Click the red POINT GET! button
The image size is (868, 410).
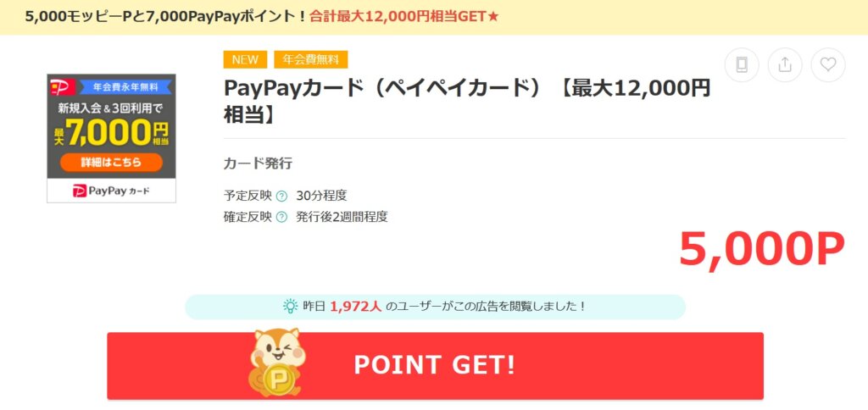coord(435,365)
